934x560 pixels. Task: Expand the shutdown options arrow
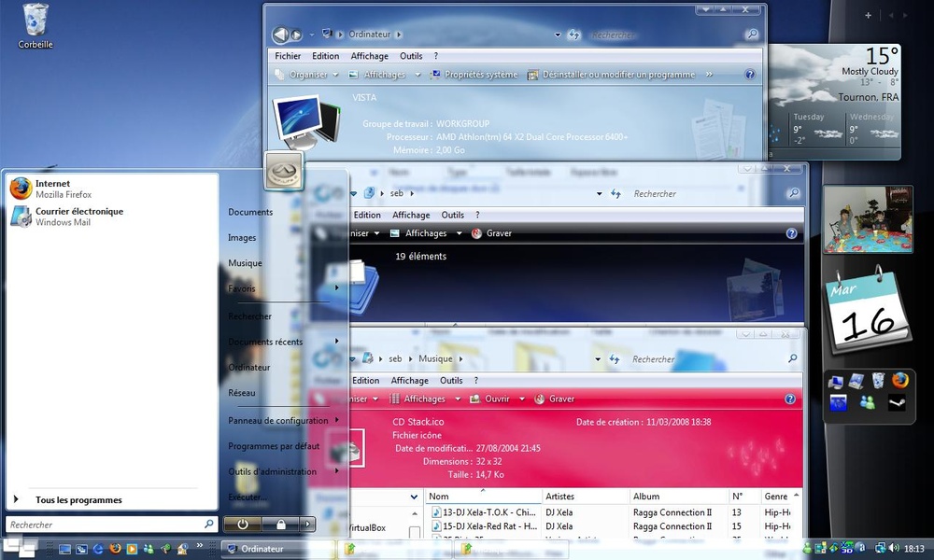point(307,525)
